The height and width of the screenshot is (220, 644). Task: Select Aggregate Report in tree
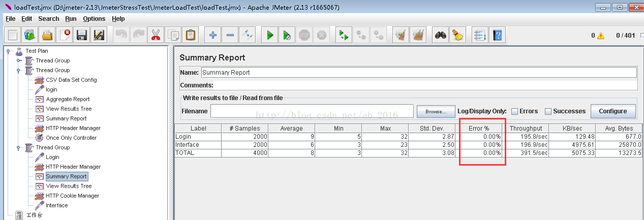(x=68, y=99)
